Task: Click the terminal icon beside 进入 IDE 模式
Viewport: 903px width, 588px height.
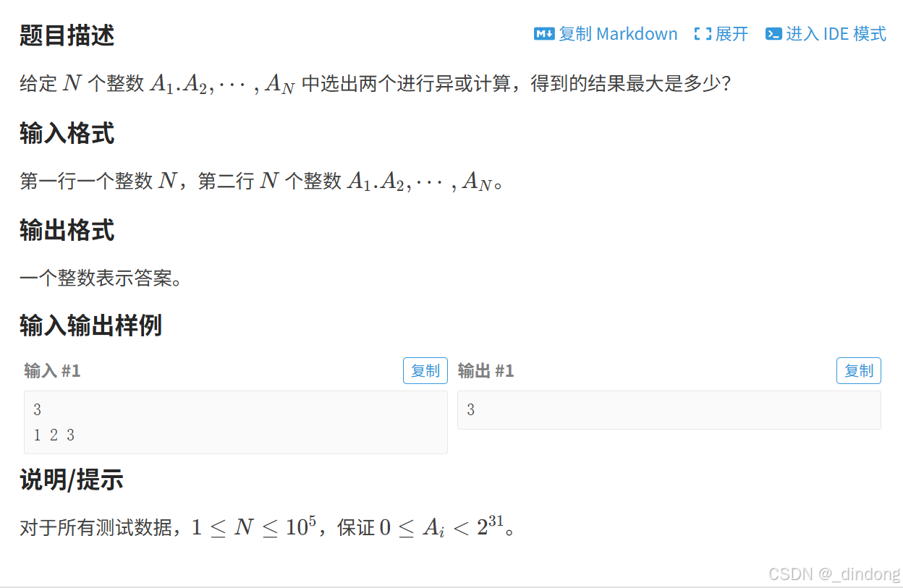Action: pos(773,34)
